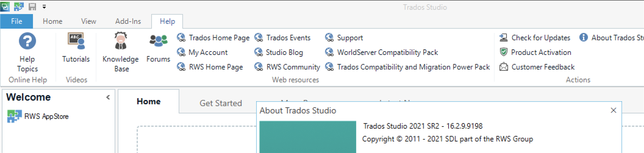Screen dimensions: 644x153
Task: Open RWS AppStore from Welcome panel
Action: point(38,116)
